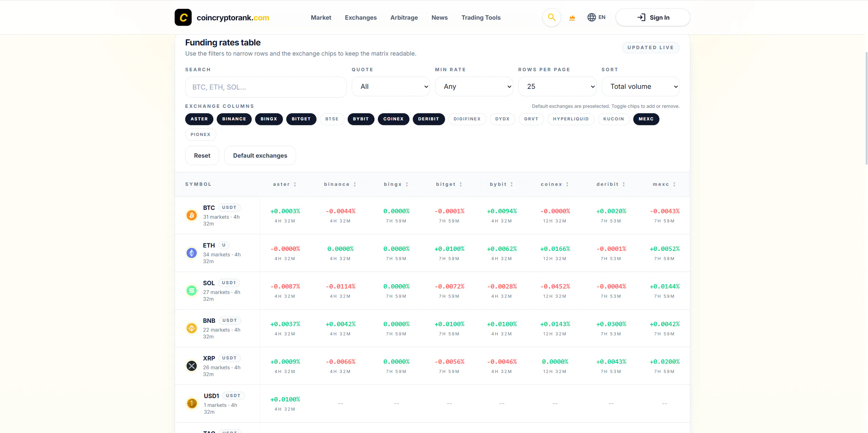Screen dimensions: 868x433
Task: Click the coincryptorank logo icon
Action: (x=183, y=17)
